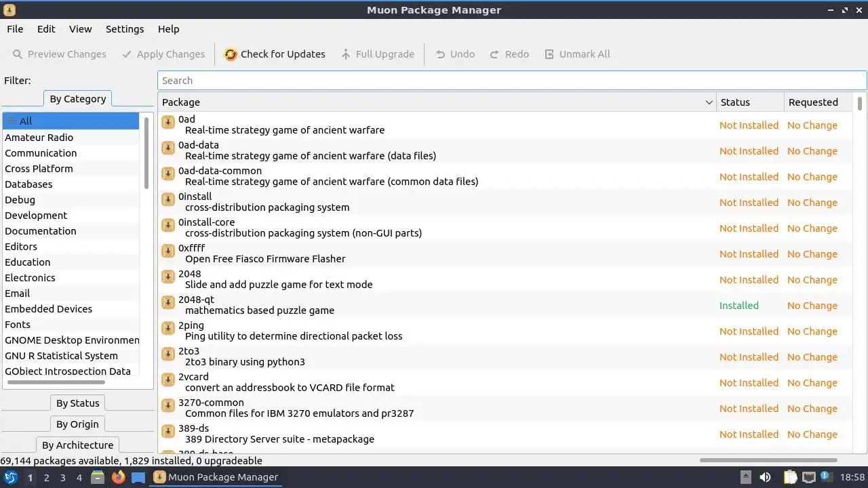Select the All category
868x488 pixels.
tap(71, 121)
